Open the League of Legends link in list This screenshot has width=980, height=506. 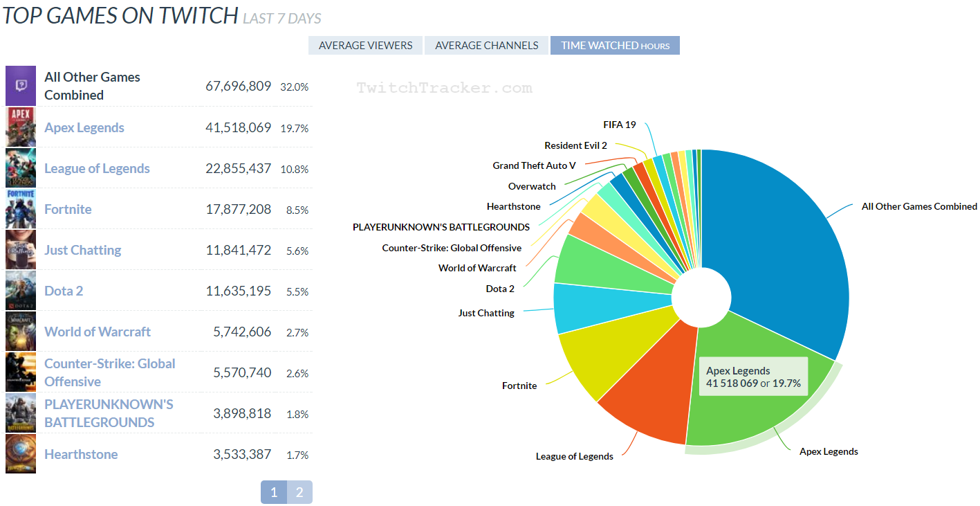(x=97, y=168)
